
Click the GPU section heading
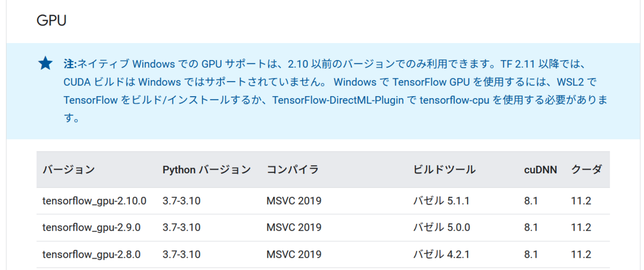[52, 21]
